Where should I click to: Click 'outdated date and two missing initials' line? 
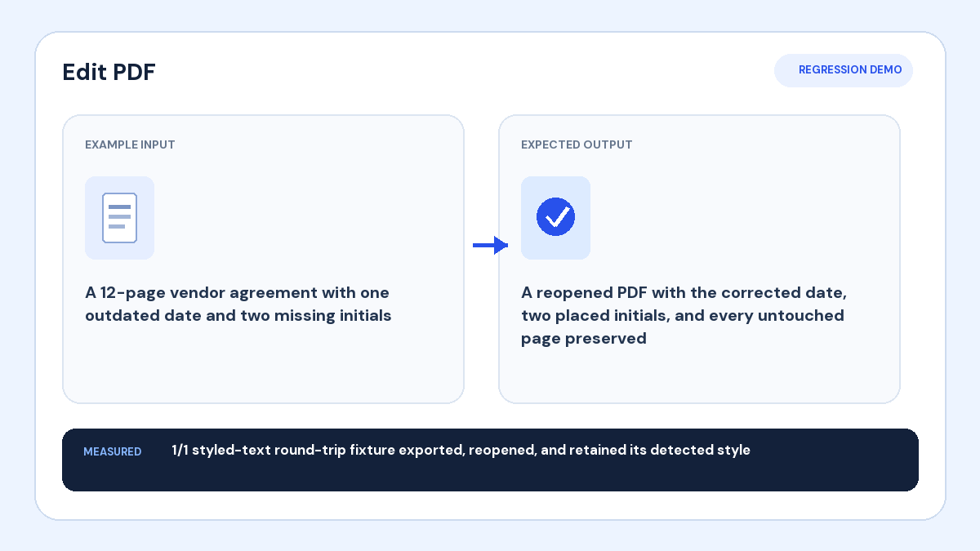click(x=238, y=315)
